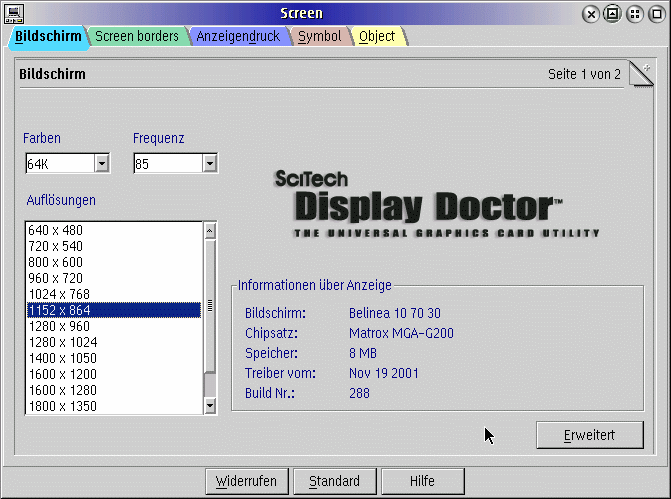Click the resolution list scroll down arrow
Image resolution: width=671 pixels, height=499 pixels.
(x=210, y=405)
